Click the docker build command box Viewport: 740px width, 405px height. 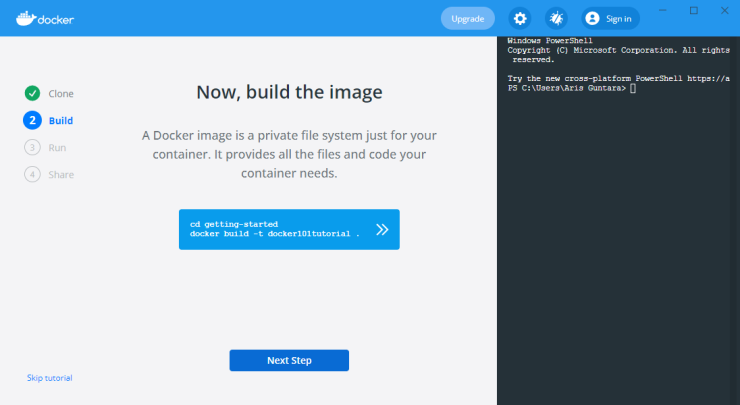point(289,229)
